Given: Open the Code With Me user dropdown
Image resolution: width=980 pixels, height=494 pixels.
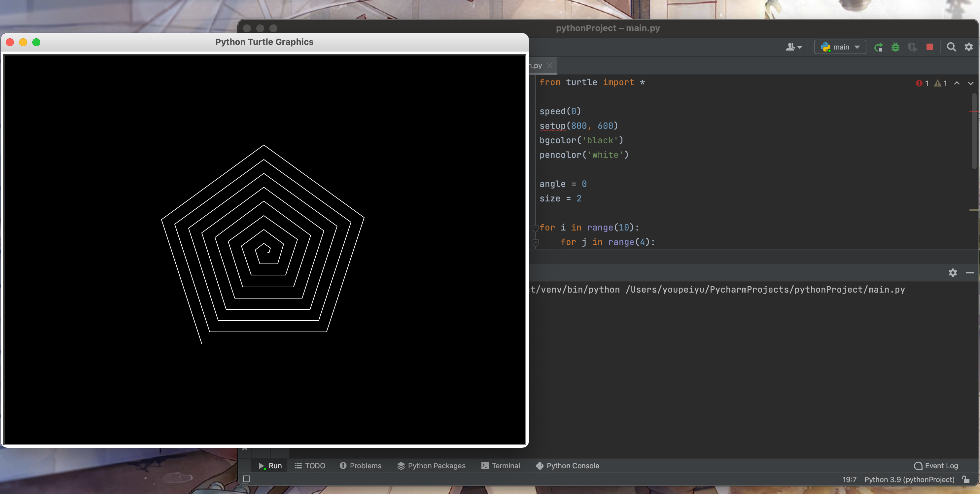Looking at the screenshot, I should pyautogui.click(x=793, y=47).
